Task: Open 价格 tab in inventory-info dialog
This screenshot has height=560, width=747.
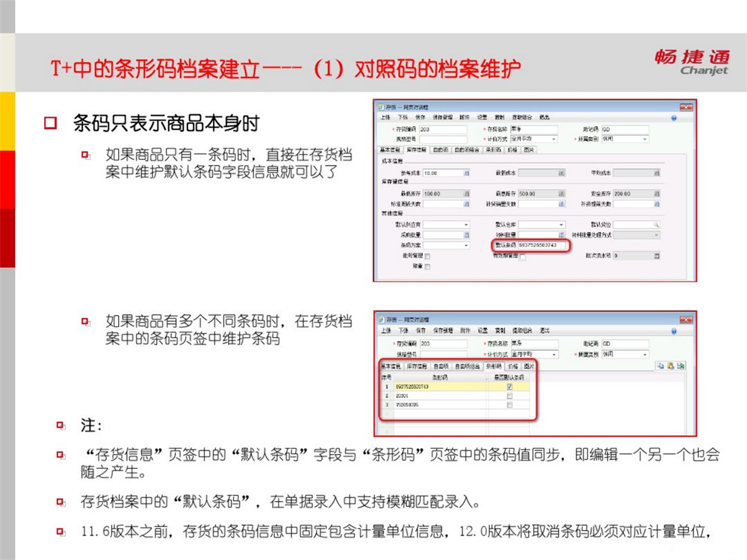Action: click(512, 149)
